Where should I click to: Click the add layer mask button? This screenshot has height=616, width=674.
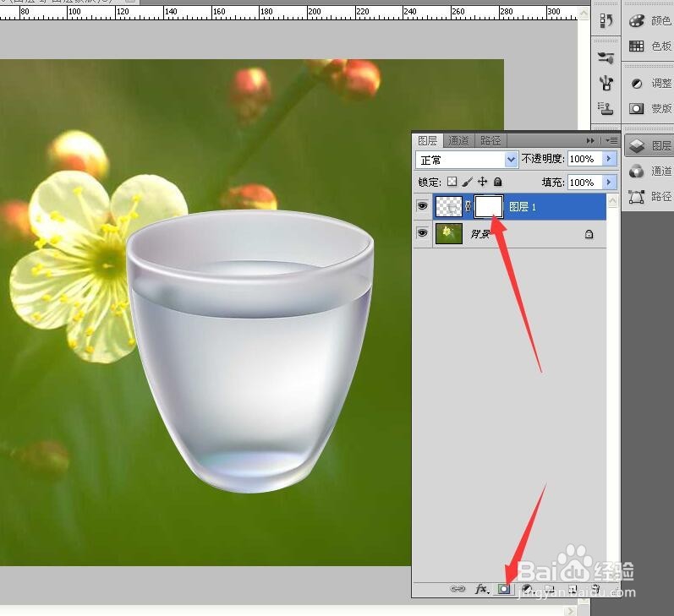[504, 589]
